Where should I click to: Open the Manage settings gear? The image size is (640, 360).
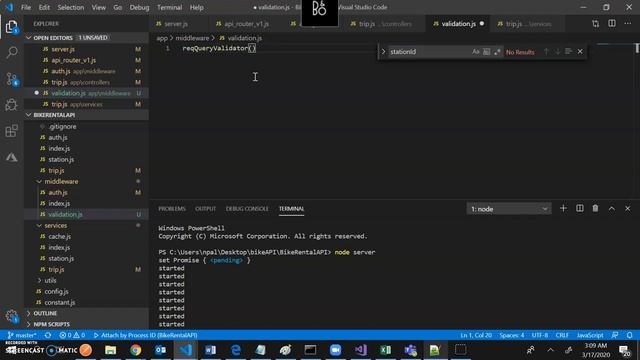coord(11,316)
